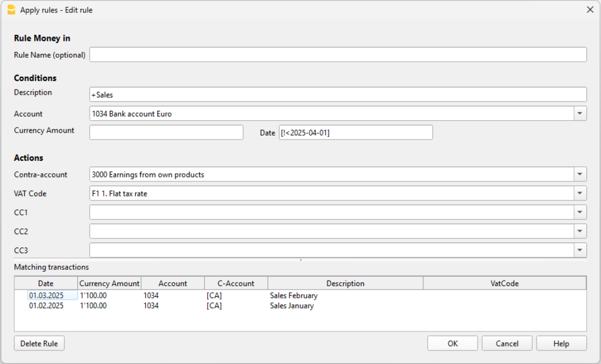Open the CC3 dropdown

pyautogui.click(x=580, y=250)
